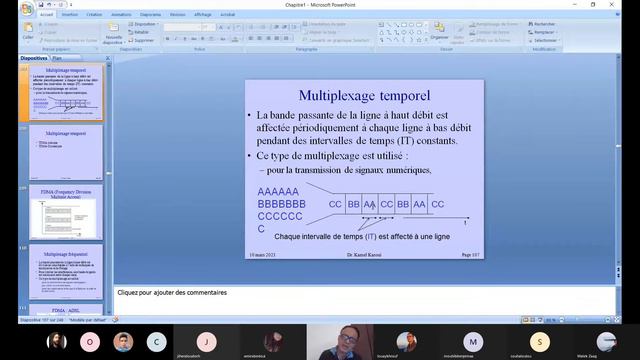Close the slides thumbnail pane
Viewport: 640px width, 360px height.
pos(108,58)
